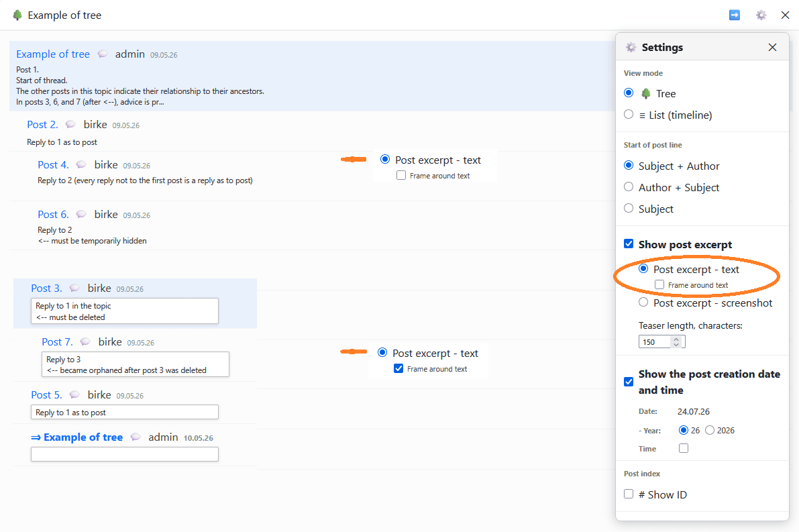Increase teaser length with stepper arrow
799x532 pixels.
[x=676, y=339]
